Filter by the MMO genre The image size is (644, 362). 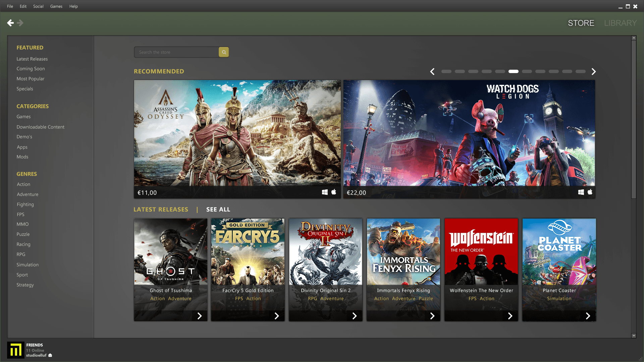coord(22,224)
